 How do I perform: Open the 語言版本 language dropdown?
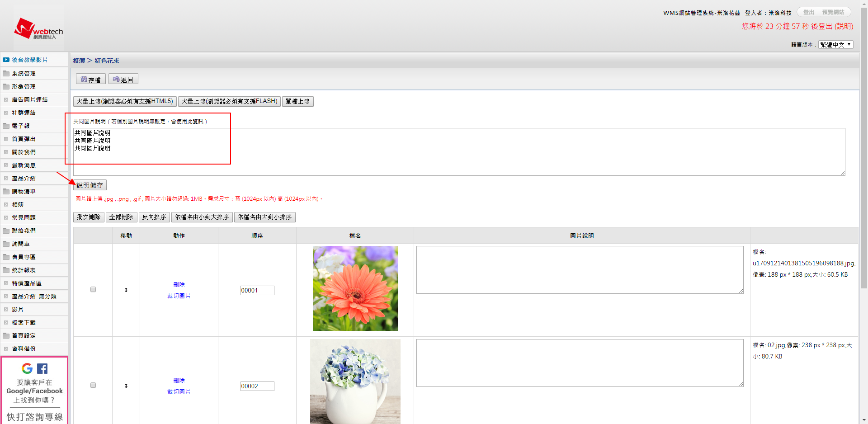tap(835, 45)
